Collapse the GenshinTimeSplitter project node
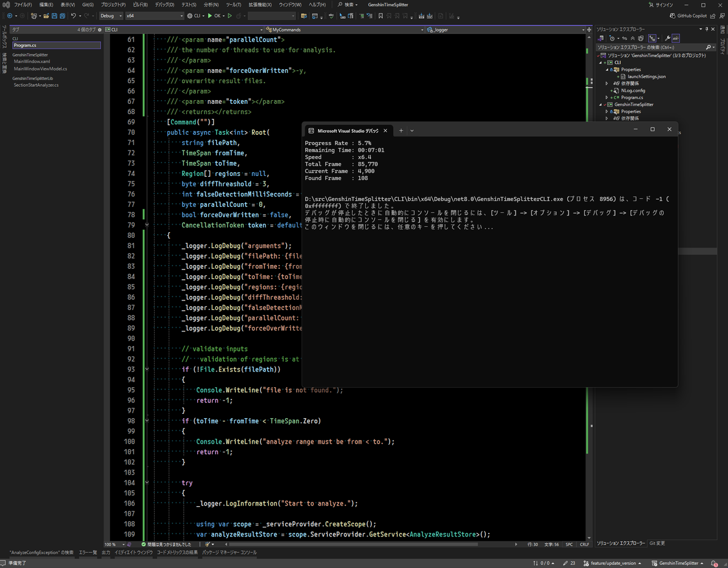Viewport: 728px width, 568px height. [600, 104]
